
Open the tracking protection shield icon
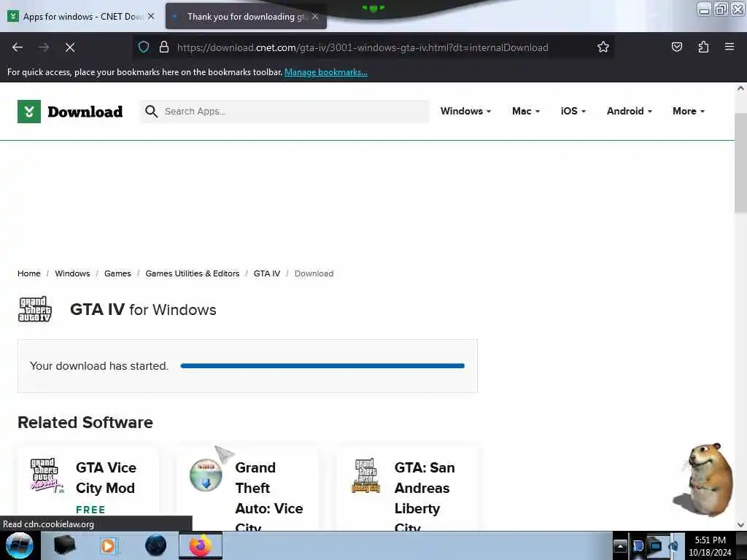pyautogui.click(x=144, y=47)
